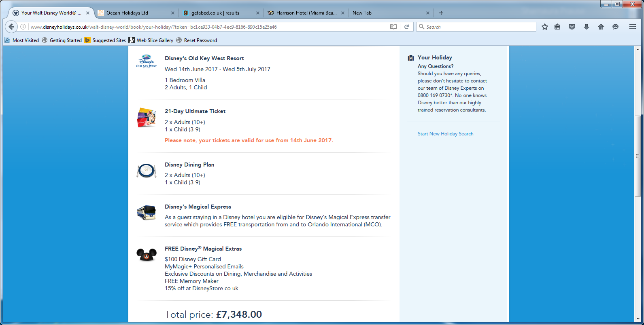Viewport: 644px width, 325px height.
Task: Click Disney's Magical Express heading
Action: click(x=198, y=207)
